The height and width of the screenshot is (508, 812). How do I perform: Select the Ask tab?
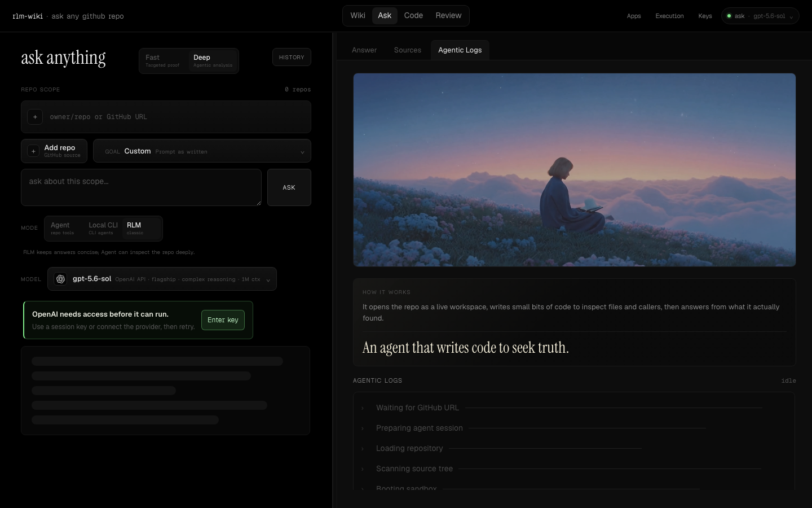[385, 16]
